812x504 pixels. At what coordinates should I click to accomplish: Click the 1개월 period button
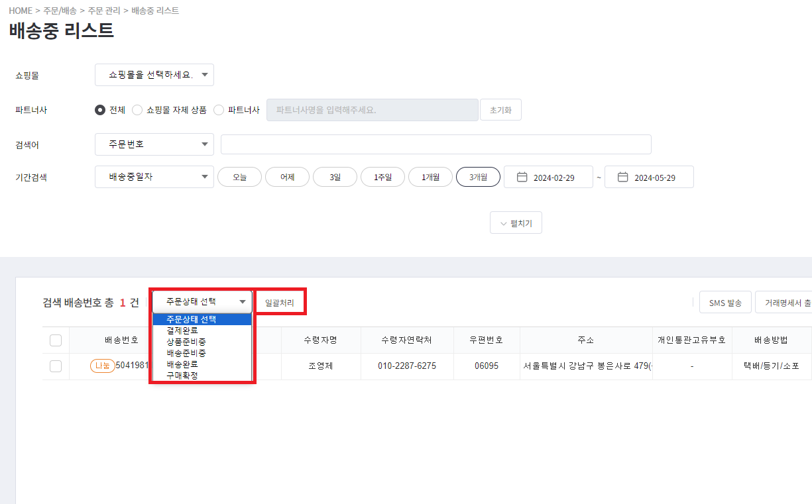click(x=430, y=177)
